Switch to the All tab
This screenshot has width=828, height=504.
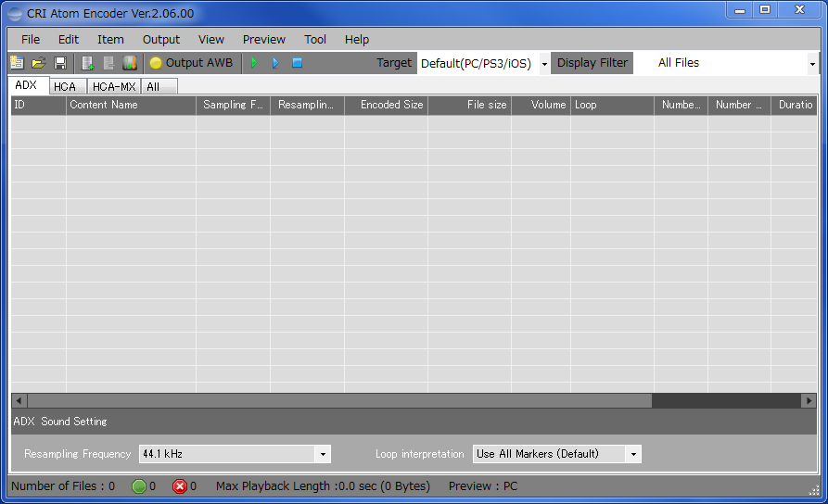[159, 86]
